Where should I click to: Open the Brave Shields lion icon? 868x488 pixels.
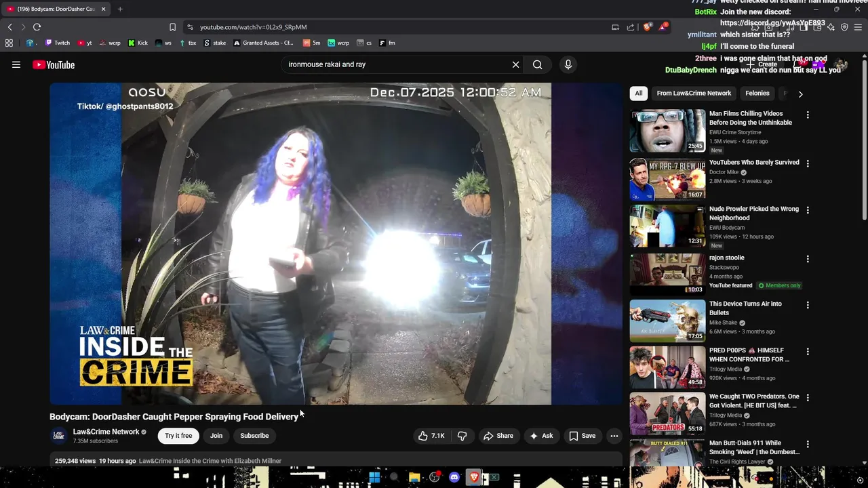pos(647,27)
